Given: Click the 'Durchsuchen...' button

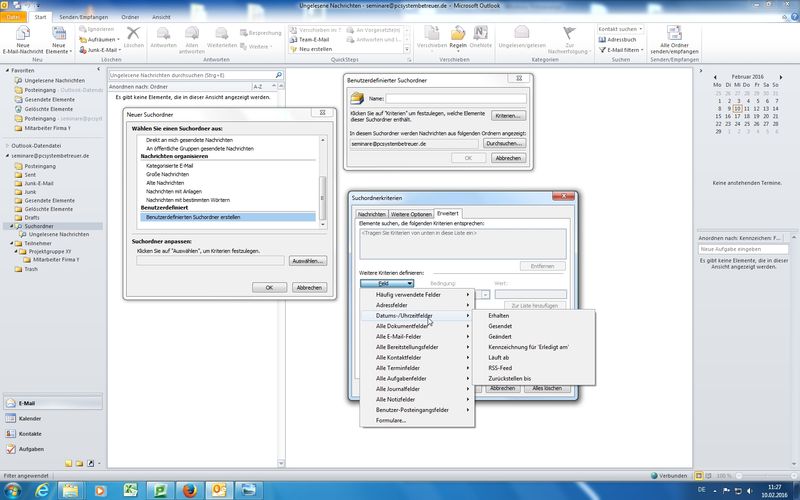Looking at the screenshot, I should pos(504,144).
